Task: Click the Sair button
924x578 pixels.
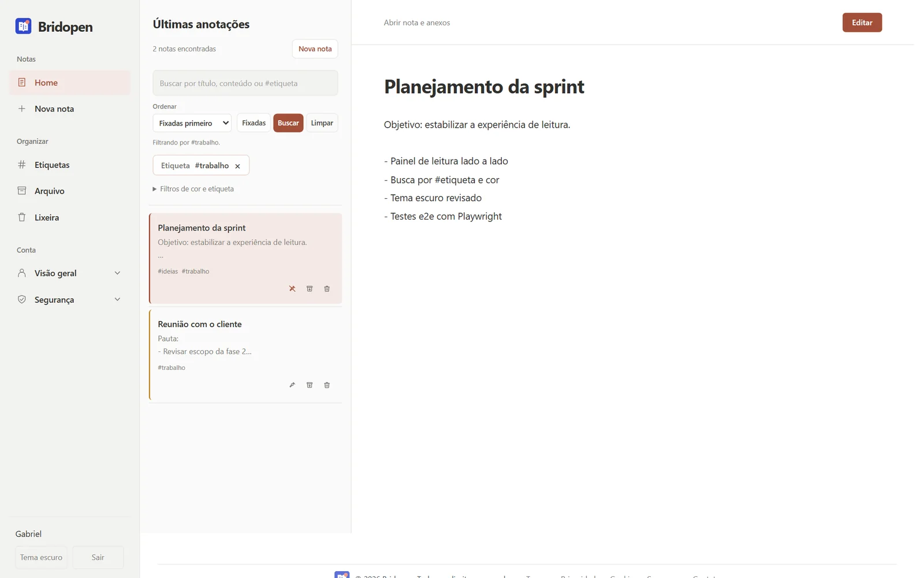Action: point(98,557)
